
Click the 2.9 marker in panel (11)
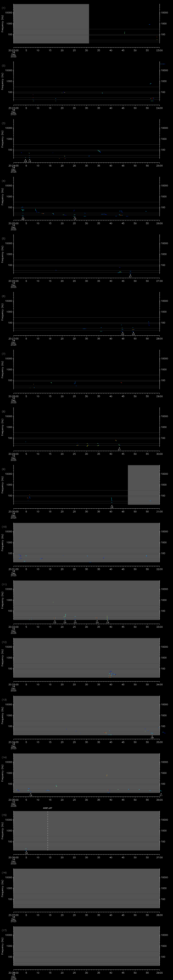click(65, 622)
